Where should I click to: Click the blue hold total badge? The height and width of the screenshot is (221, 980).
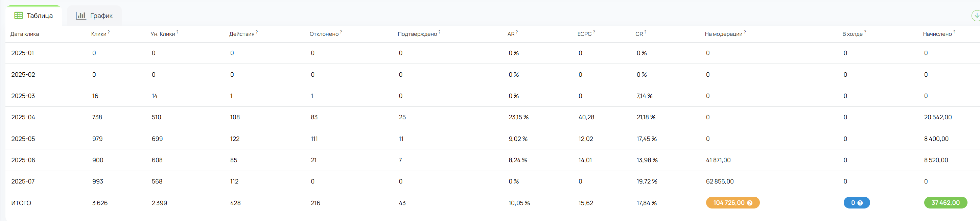[x=856, y=203]
